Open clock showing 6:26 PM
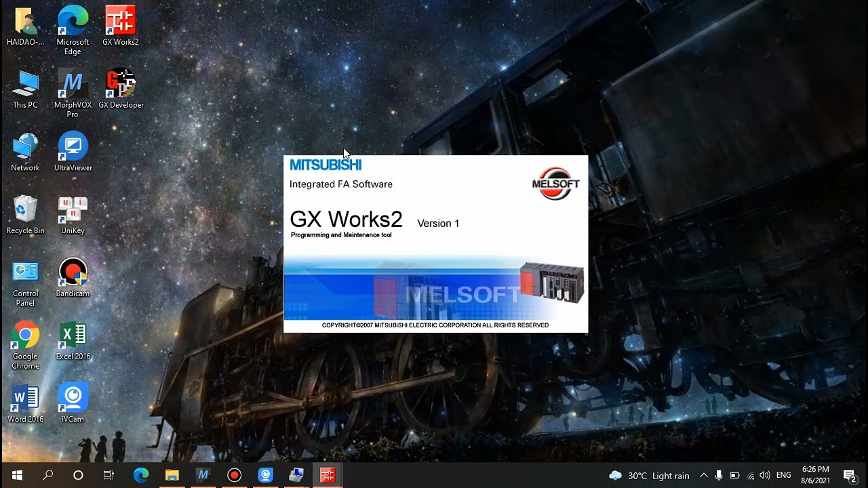This screenshot has height=488, width=868. 815,475
